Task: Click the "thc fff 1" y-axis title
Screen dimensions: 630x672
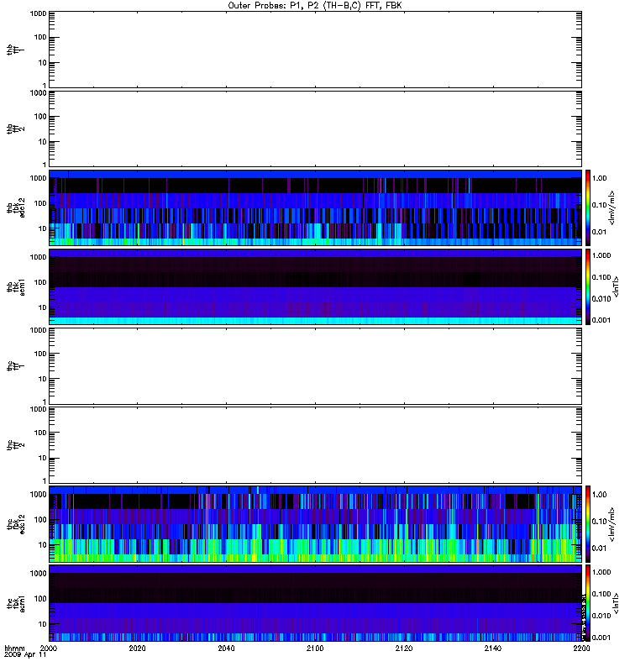Action: (x=15, y=366)
